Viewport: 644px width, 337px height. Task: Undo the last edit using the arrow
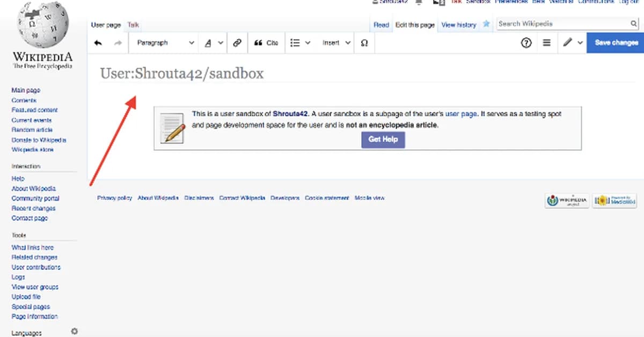(x=98, y=43)
